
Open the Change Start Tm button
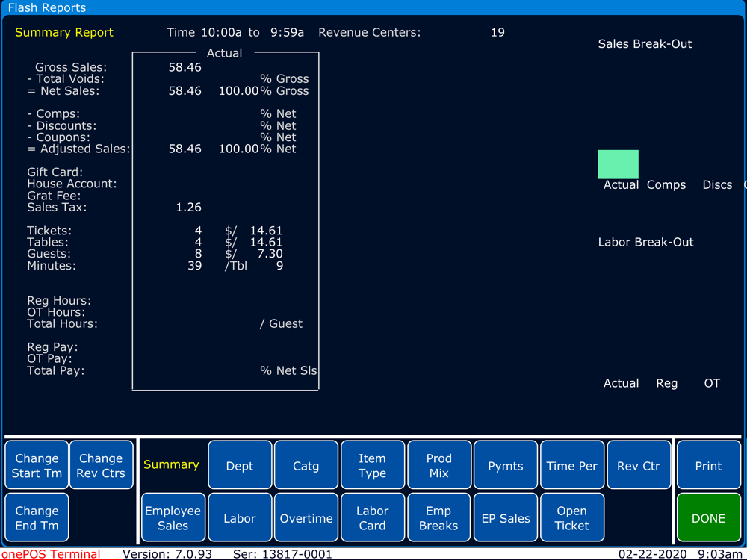click(37, 465)
